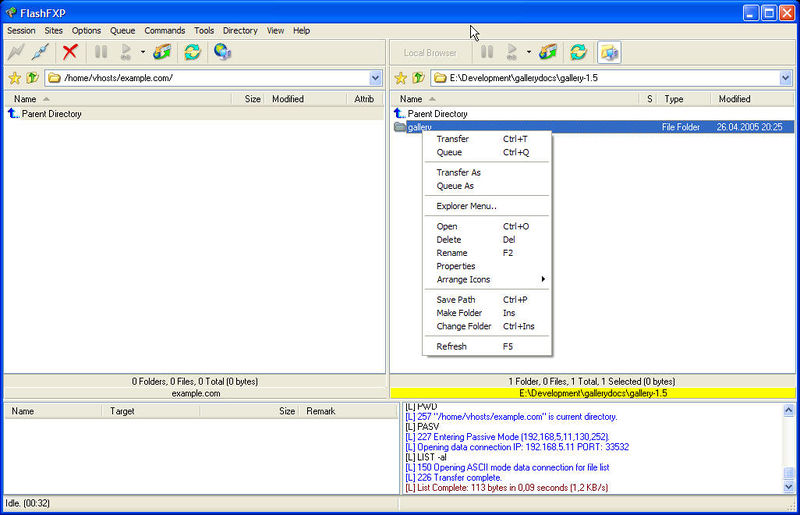Click the Local Browser label button
Image resolution: width=800 pixels, height=515 pixels.
(x=430, y=52)
